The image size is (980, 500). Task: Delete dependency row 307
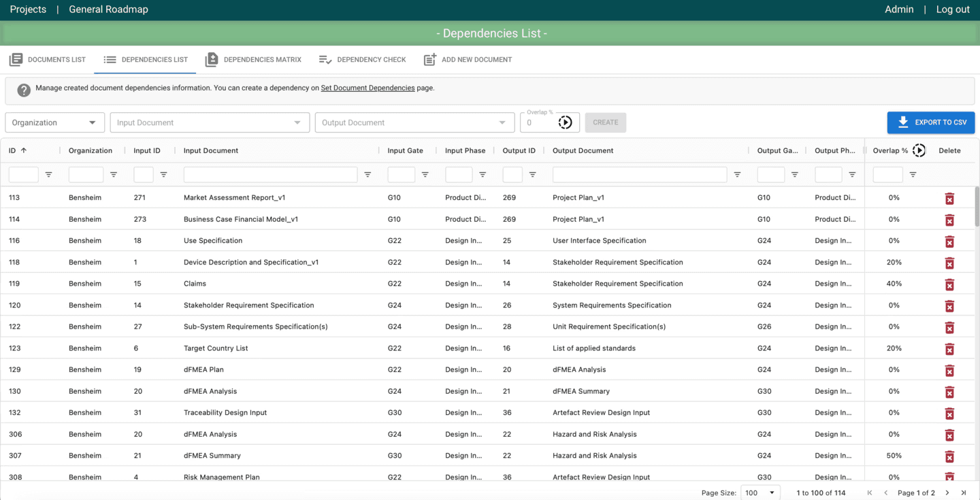pyautogui.click(x=949, y=456)
